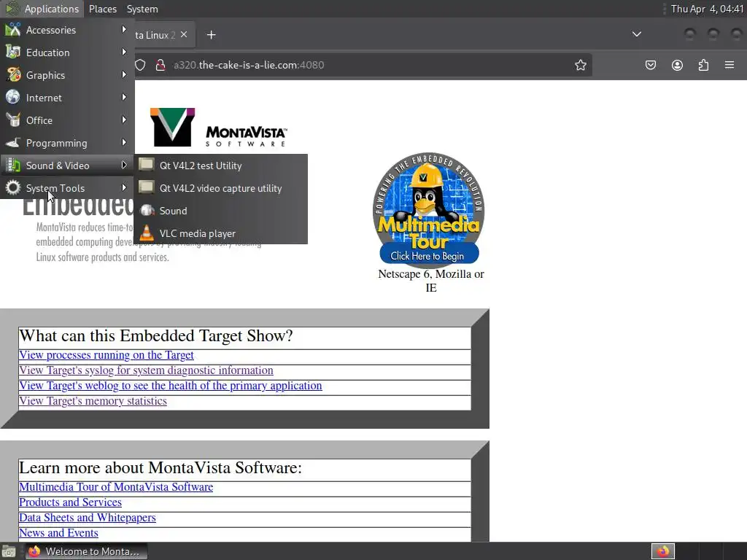Click the MontaVista Software logo
The height and width of the screenshot is (560, 747).
point(219,127)
